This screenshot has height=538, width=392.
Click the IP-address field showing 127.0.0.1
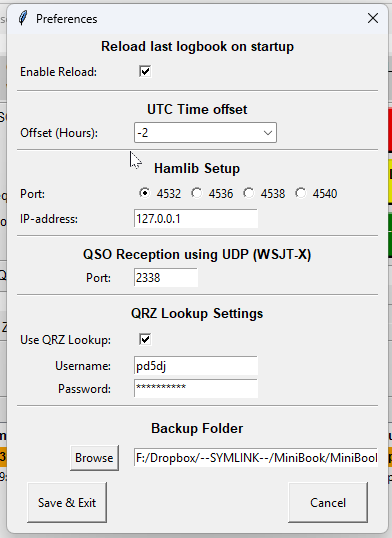pyautogui.click(x=196, y=219)
